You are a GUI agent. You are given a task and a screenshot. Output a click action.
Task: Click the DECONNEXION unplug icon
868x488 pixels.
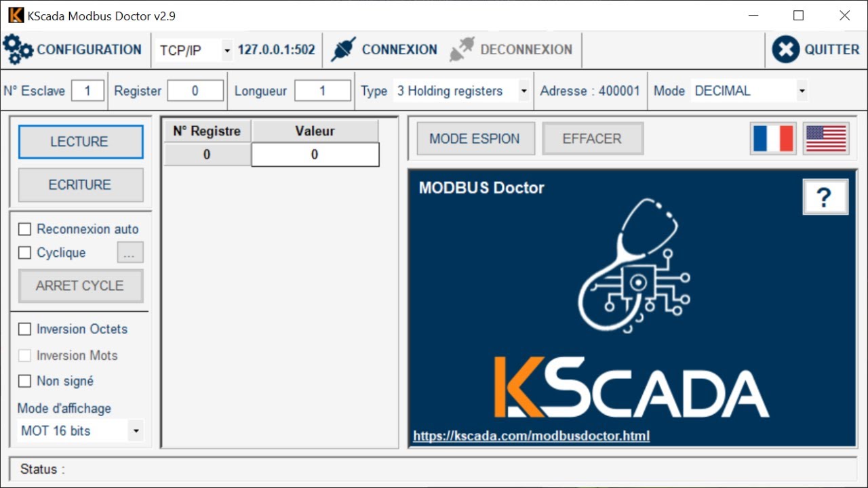[462, 49]
